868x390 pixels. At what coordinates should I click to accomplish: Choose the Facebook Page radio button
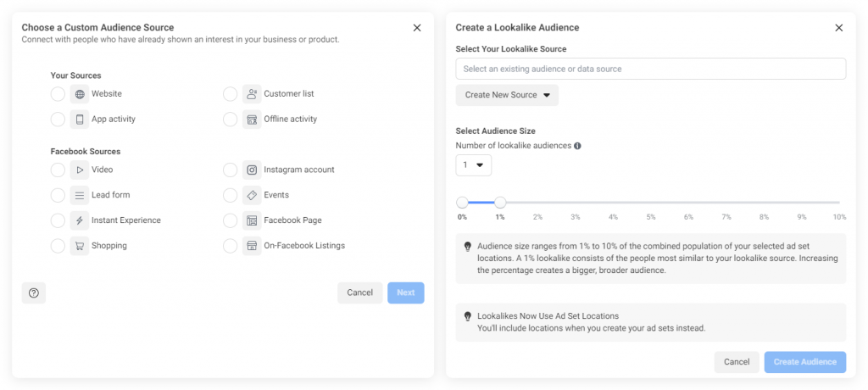(231, 220)
